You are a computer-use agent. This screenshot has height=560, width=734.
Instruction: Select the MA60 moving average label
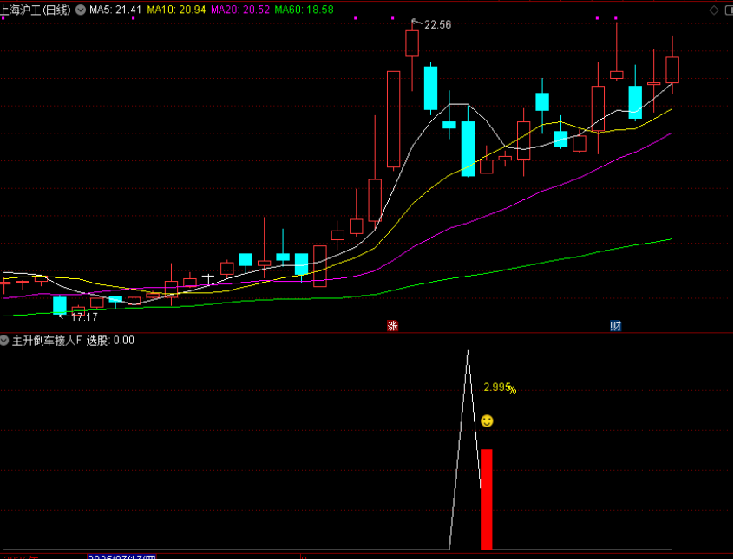[x=304, y=10]
